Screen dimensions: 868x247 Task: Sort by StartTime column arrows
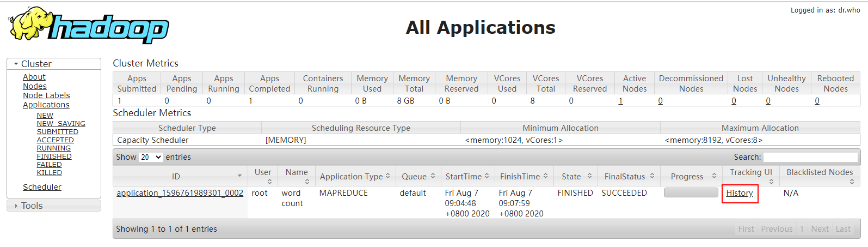tap(487, 176)
